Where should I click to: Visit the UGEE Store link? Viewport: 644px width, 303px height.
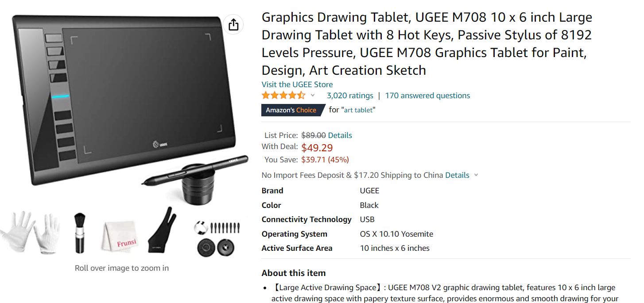click(x=297, y=84)
